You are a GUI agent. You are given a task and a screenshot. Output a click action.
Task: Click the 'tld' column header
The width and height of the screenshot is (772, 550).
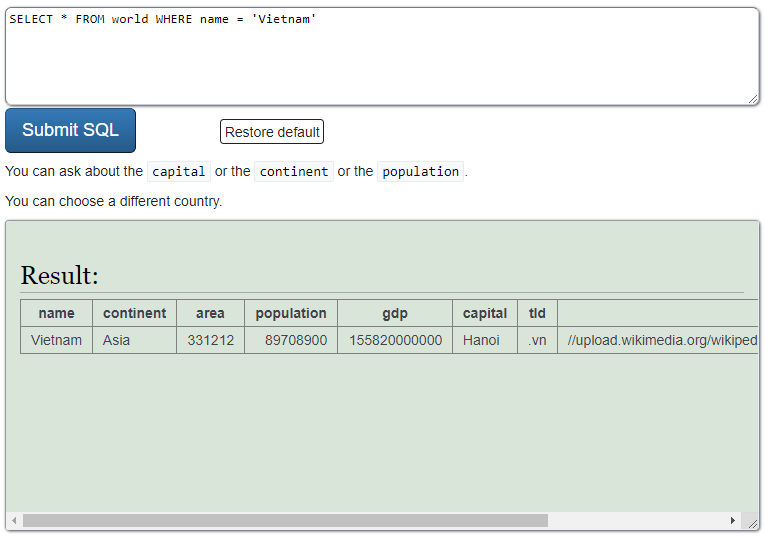pos(537,313)
